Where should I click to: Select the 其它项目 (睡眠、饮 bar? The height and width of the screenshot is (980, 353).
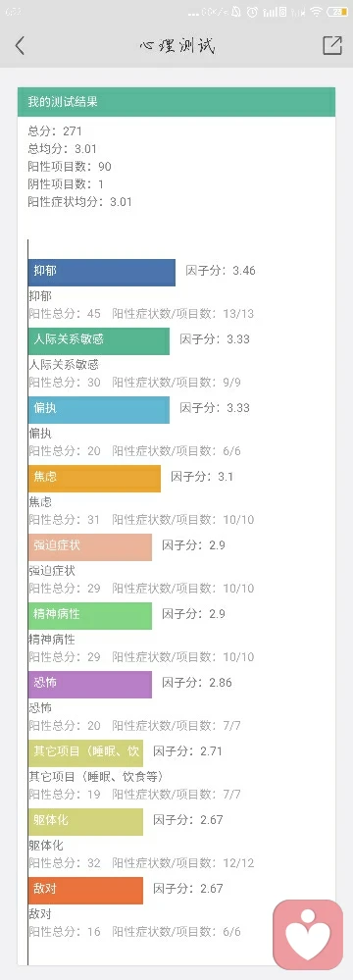click(85, 753)
